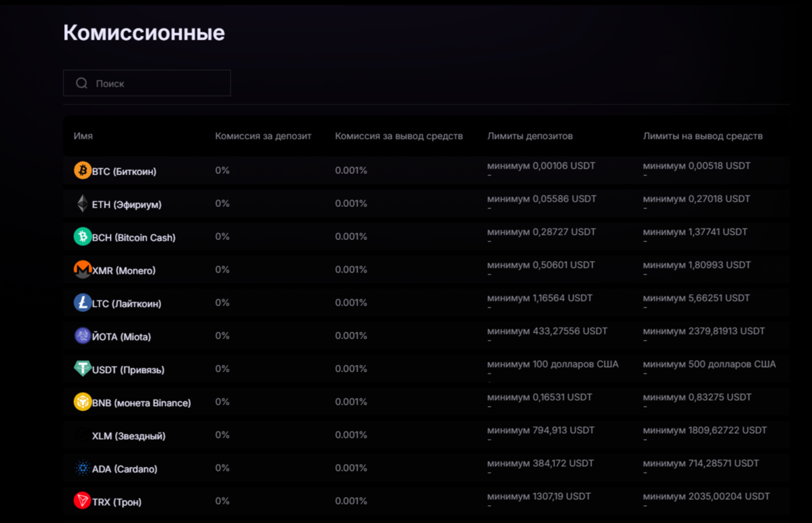
Task: Click TRX withdrawal limit минимум 2035,00204 USDT
Action: (706, 497)
